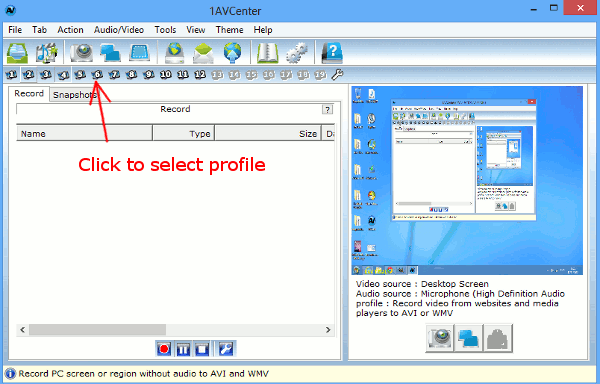Viewport: 600px width, 384px height.
Task: Open the inbox tray toolbar icon
Action: [x=17, y=53]
